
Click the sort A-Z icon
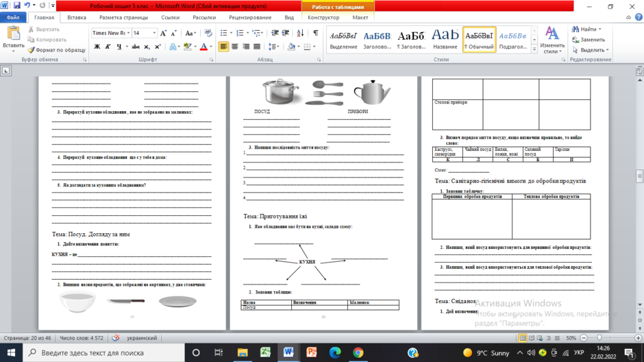coord(300,33)
